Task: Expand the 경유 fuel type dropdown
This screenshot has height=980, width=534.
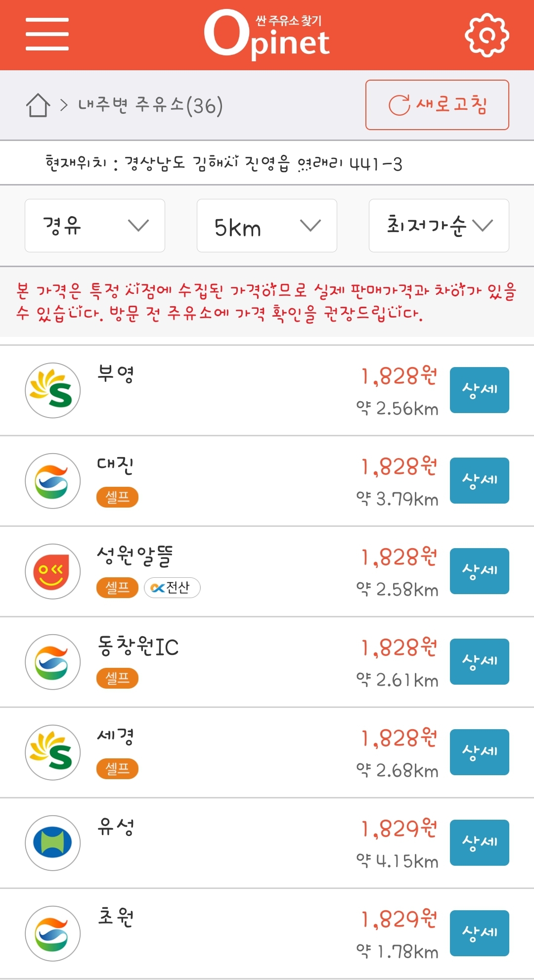Action: tap(95, 226)
